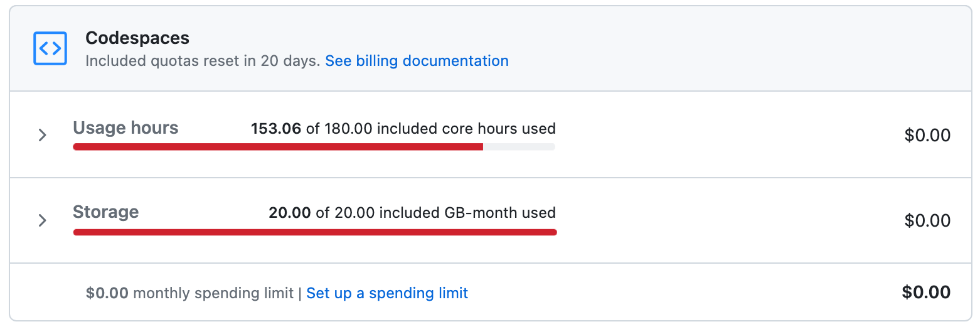This screenshot has width=980, height=329.
Task: Click the unfilled gray end of Usage bar
Action: coord(519,147)
